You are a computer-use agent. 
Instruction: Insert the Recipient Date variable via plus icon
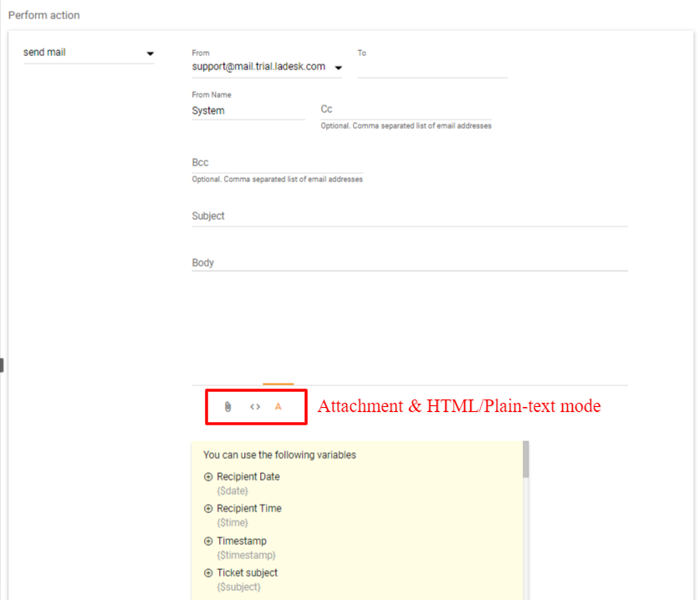(x=208, y=477)
